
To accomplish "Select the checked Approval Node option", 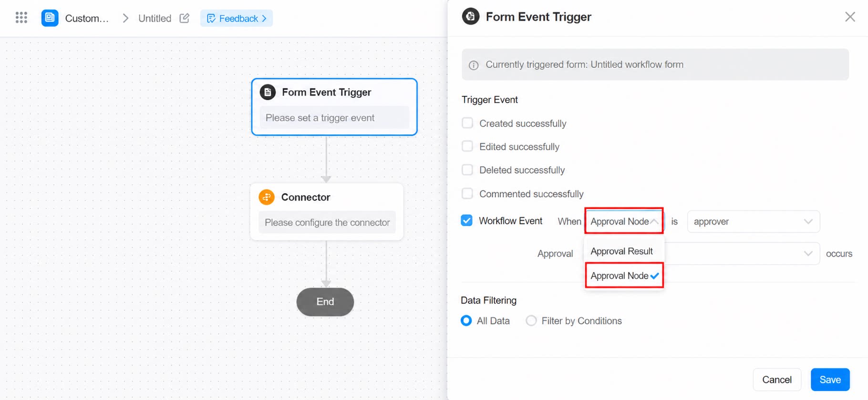I will click(624, 276).
